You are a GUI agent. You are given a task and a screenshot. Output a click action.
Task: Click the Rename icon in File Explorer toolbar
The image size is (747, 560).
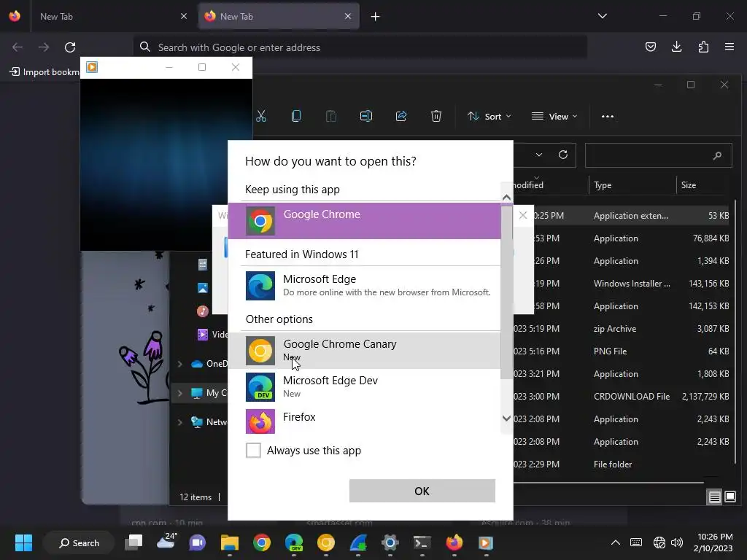(x=366, y=116)
